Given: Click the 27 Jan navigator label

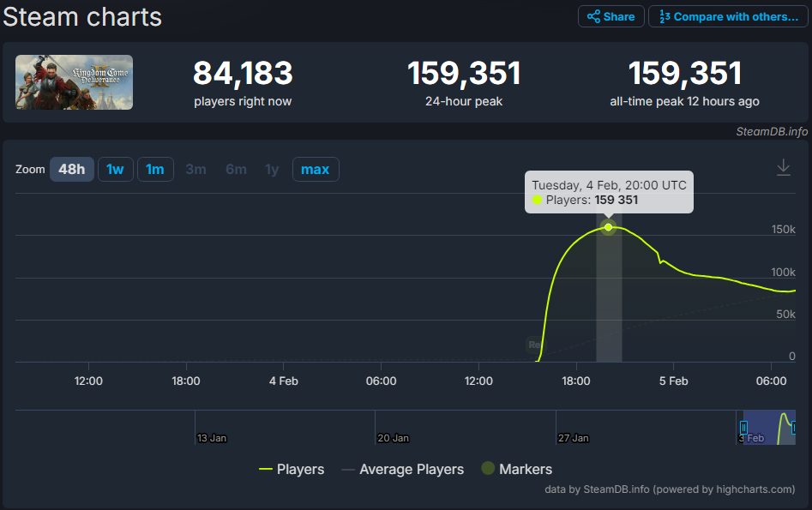Looking at the screenshot, I should [x=574, y=438].
